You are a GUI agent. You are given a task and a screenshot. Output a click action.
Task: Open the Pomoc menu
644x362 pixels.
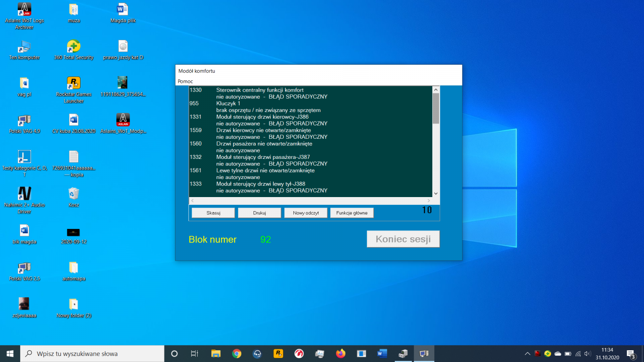185,81
